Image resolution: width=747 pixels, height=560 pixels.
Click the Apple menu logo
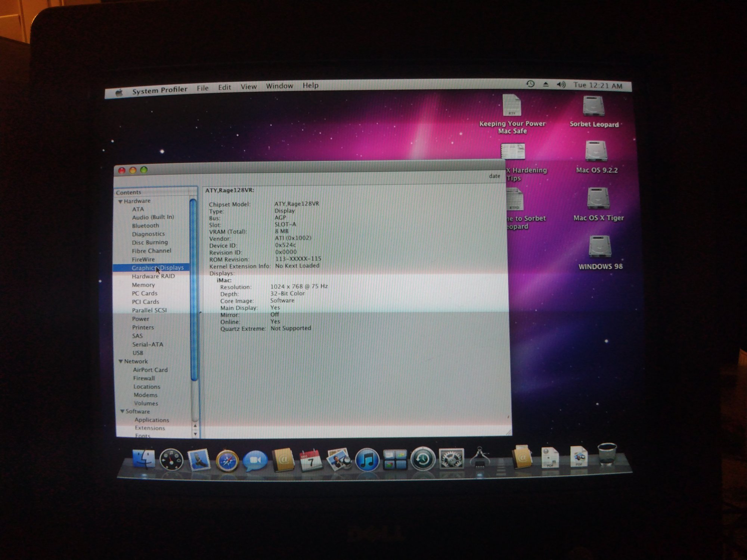click(x=119, y=93)
